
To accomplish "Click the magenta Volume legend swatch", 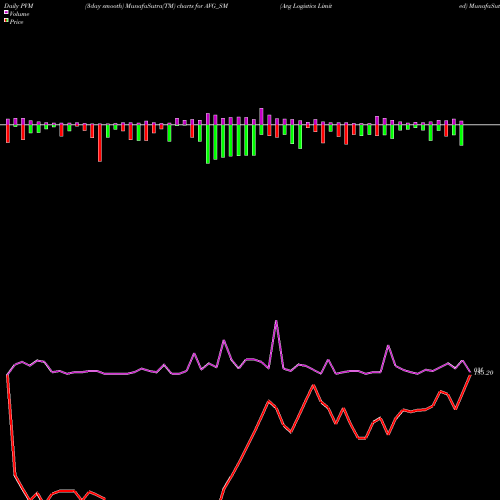I will coord(6,12).
